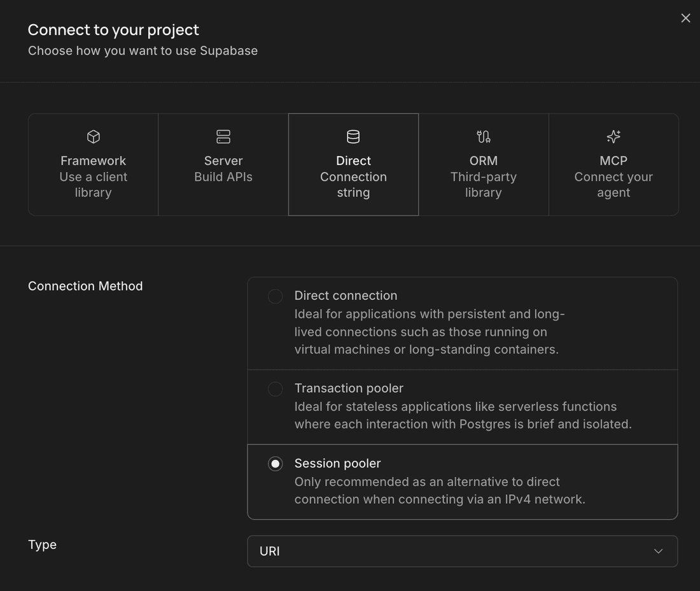The width and height of the screenshot is (700, 591).
Task: Click the "Transaction pooler" option title
Action: tap(349, 388)
